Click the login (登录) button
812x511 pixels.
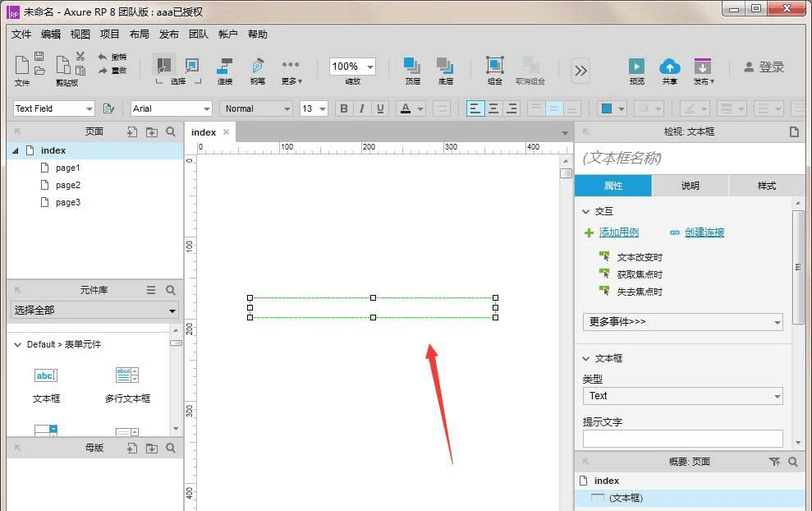pos(764,67)
